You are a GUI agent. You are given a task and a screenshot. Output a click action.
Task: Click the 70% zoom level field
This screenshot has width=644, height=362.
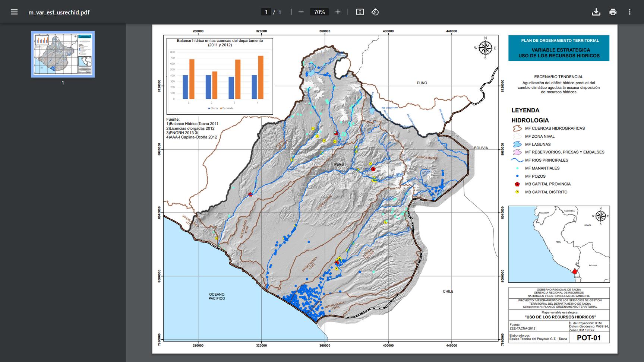click(319, 12)
